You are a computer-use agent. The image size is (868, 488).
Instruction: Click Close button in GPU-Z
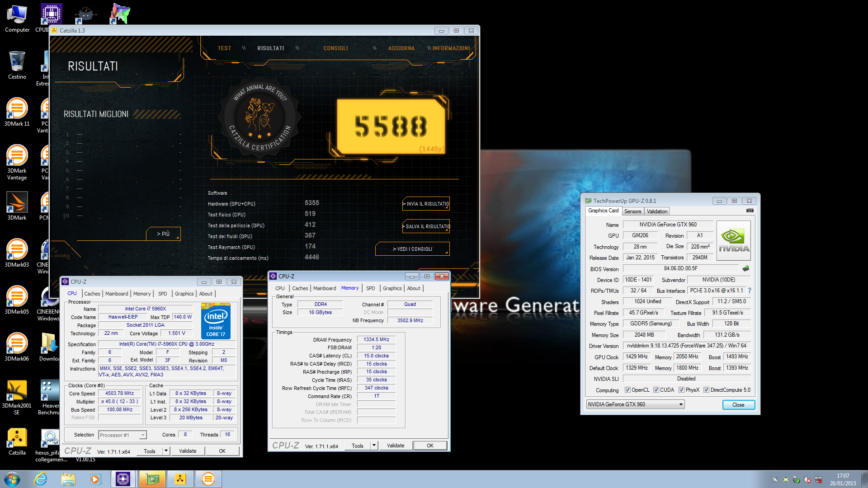pyautogui.click(x=738, y=405)
